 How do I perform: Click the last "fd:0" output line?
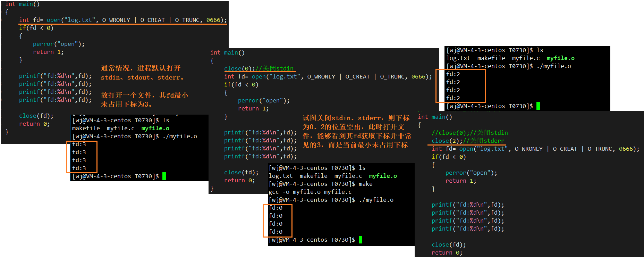[276, 232]
